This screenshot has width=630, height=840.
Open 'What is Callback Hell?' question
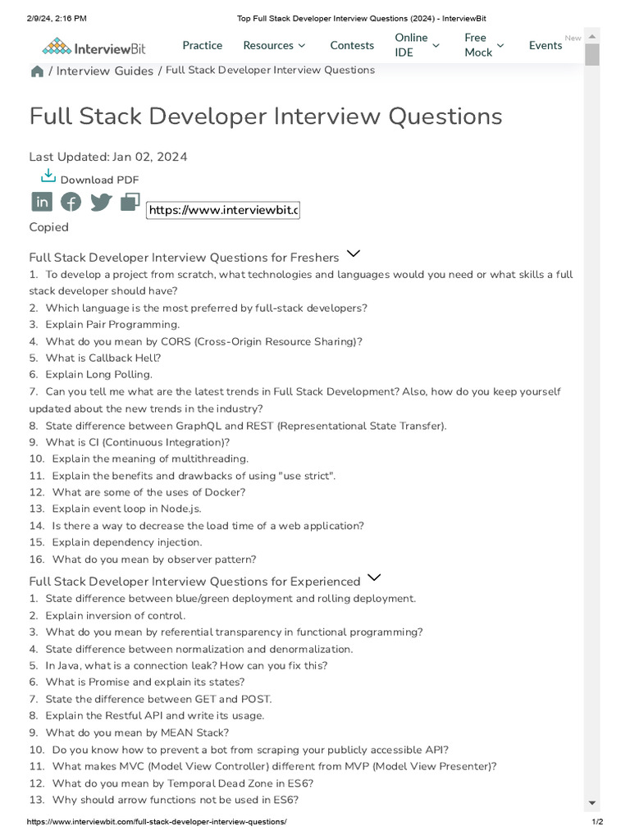tap(103, 358)
